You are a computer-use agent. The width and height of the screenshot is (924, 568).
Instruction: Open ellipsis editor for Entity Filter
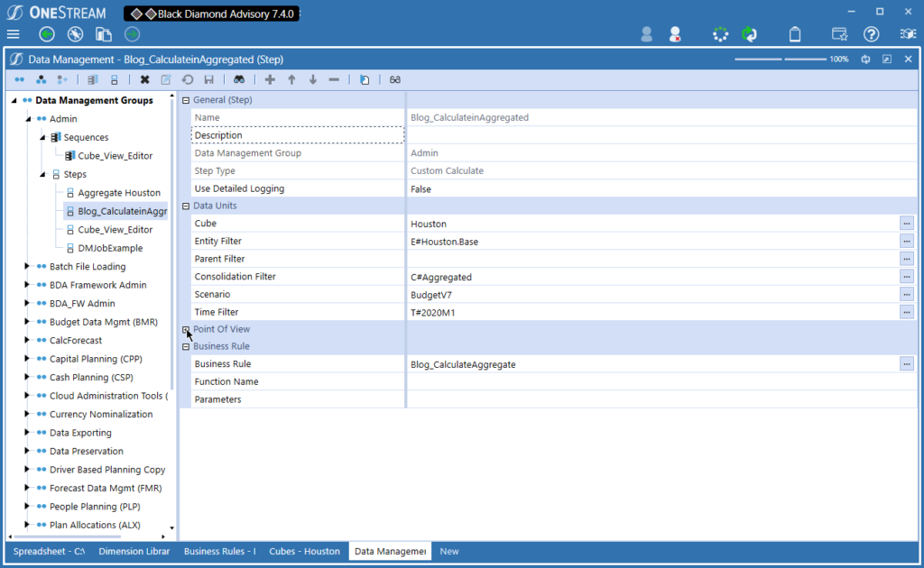(x=906, y=242)
